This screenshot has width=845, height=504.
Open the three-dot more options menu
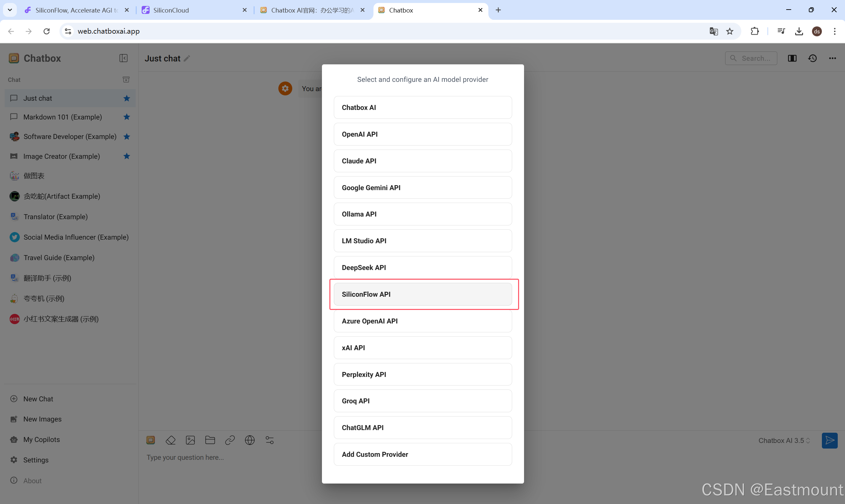pyautogui.click(x=832, y=58)
